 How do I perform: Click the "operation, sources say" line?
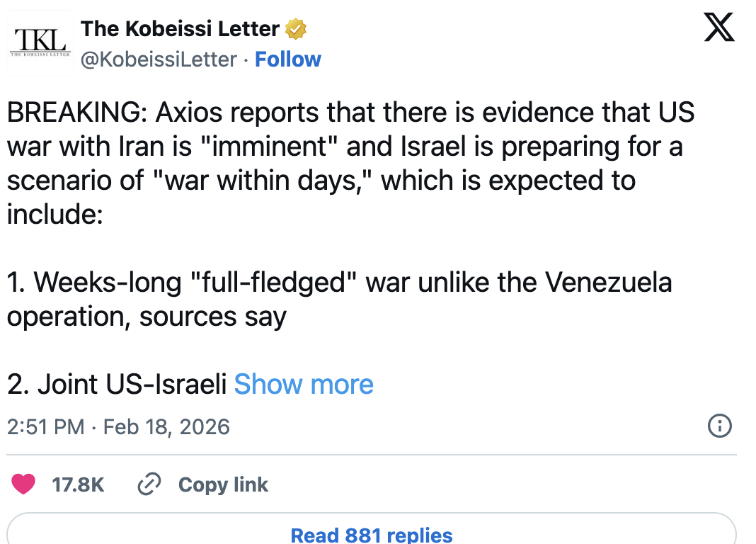147,316
